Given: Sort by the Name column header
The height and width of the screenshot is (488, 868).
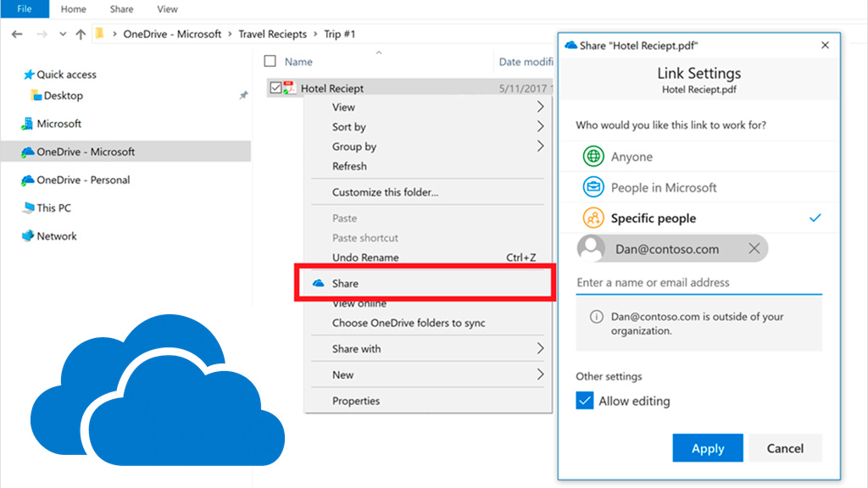Looking at the screenshot, I should [x=298, y=62].
